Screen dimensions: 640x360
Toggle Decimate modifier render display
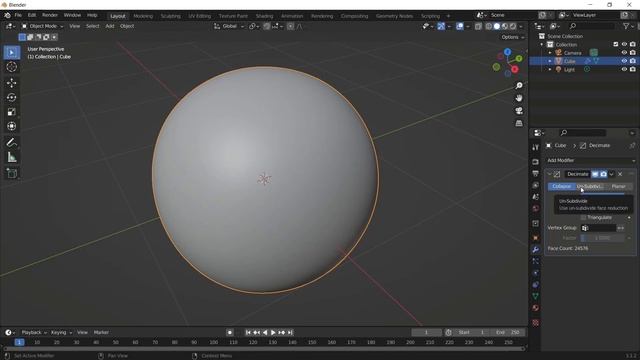pyautogui.click(x=604, y=174)
